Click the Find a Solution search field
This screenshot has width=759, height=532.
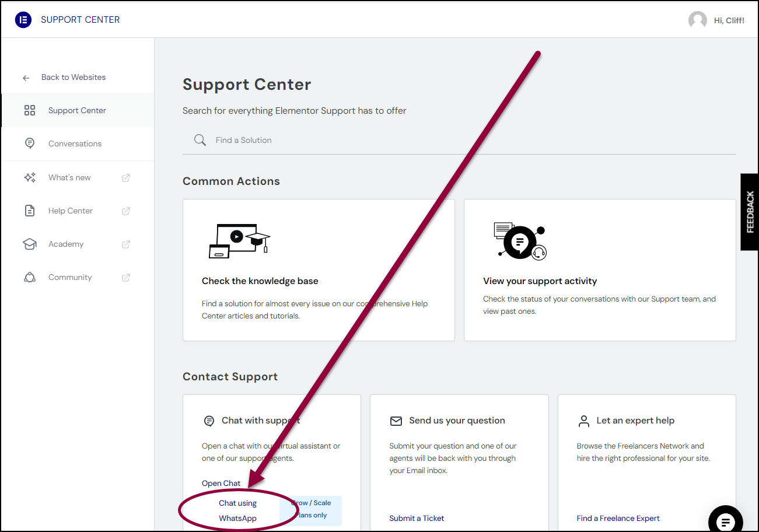[459, 140]
